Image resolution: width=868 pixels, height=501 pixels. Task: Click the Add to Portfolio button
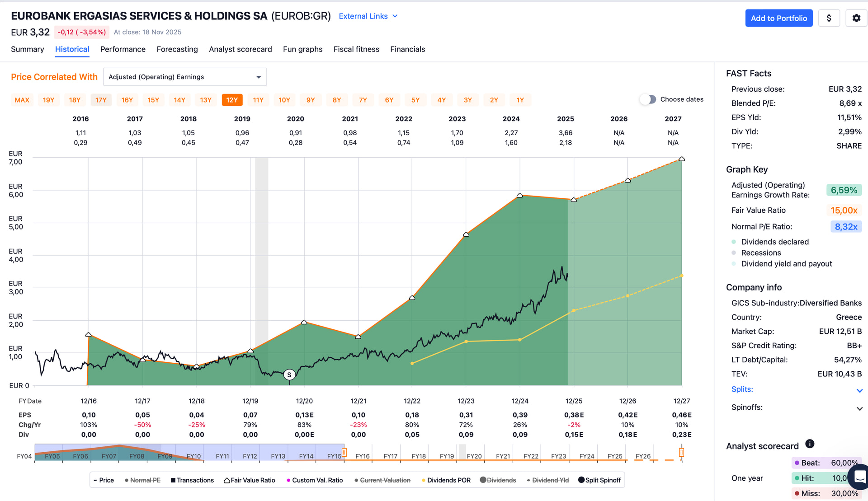pyautogui.click(x=778, y=18)
